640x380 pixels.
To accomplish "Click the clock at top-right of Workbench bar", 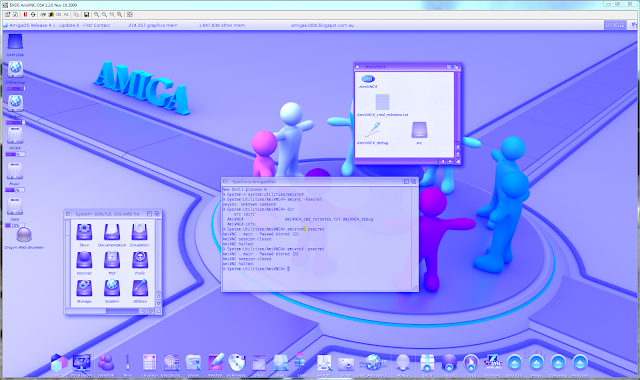I will [x=615, y=25].
